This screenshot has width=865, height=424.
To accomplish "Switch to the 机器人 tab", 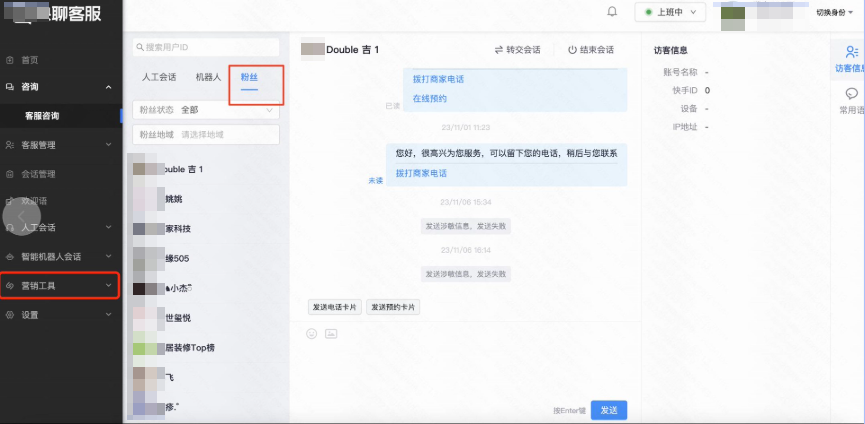I will [208, 76].
